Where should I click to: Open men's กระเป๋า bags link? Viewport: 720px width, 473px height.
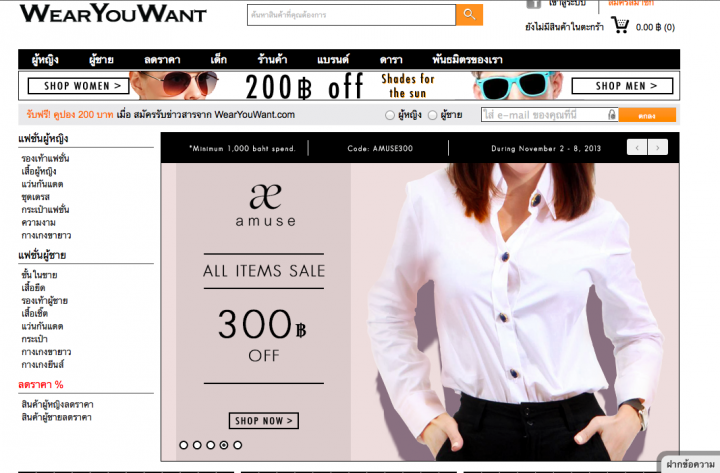click(34, 339)
